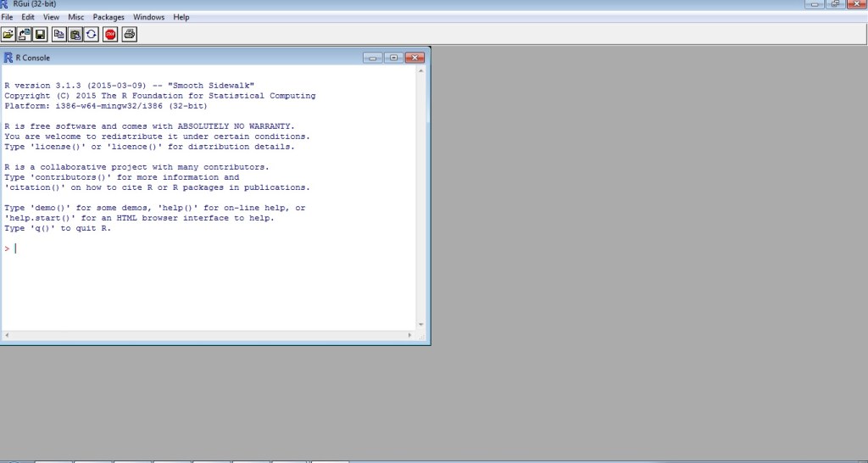Image resolution: width=868 pixels, height=463 pixels.
Task: Open the File menu
Action: 8,17
